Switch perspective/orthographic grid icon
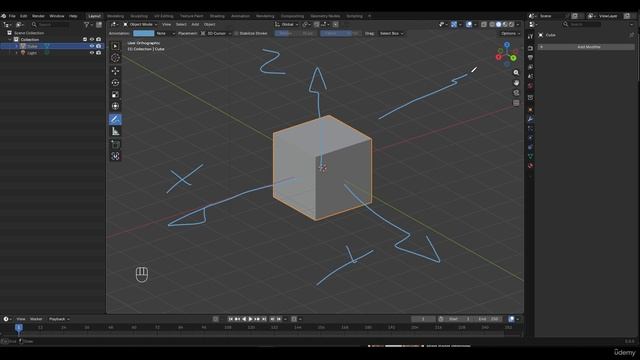This screenshot has height=360, width=640. click(516, 103)
